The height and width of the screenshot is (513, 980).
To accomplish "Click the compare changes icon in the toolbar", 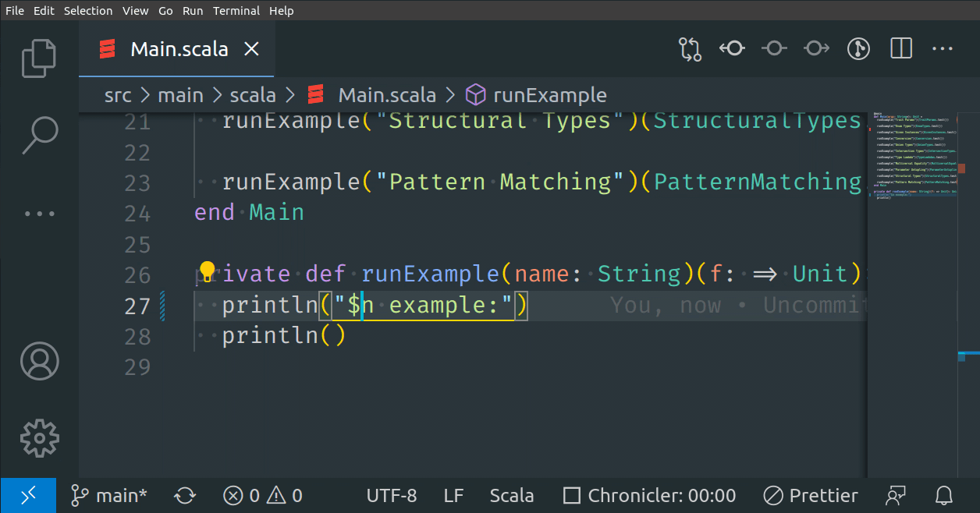I will (690, 48).
